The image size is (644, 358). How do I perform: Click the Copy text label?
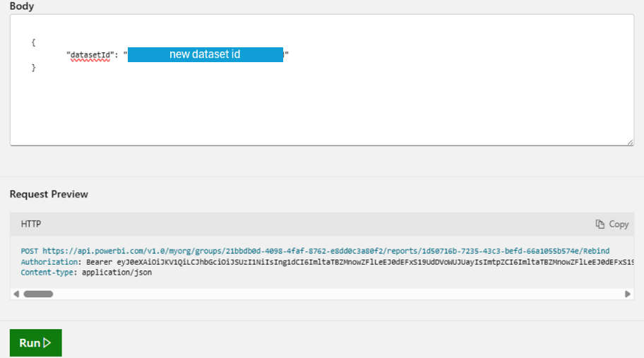(x=619, y=224)
